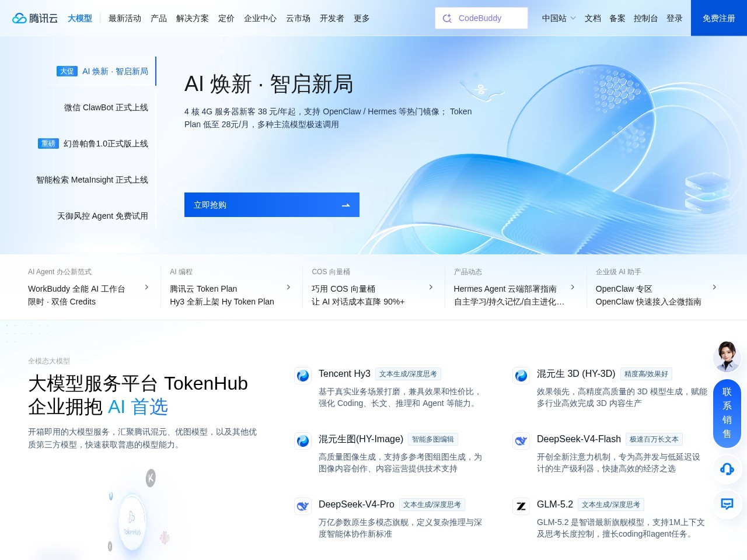The width and height of the screenshot is (747, 560).
Task: Open the feedback message icon
Action: tap(727, 504)
